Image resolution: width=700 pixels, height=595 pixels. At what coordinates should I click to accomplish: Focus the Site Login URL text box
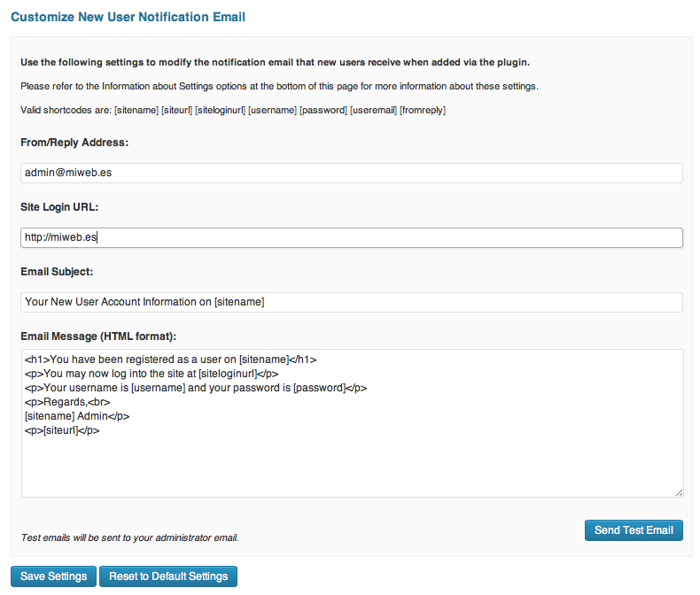(x=351, y=237)
